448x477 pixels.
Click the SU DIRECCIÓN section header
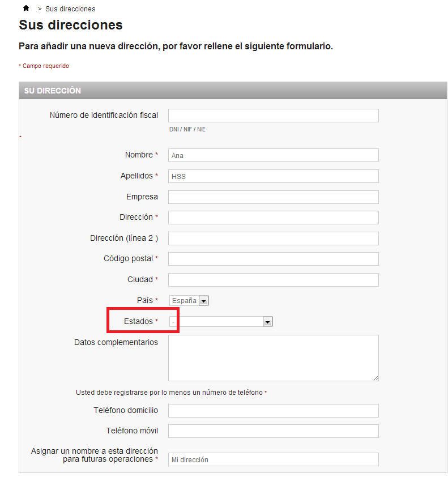coord(53,91)
